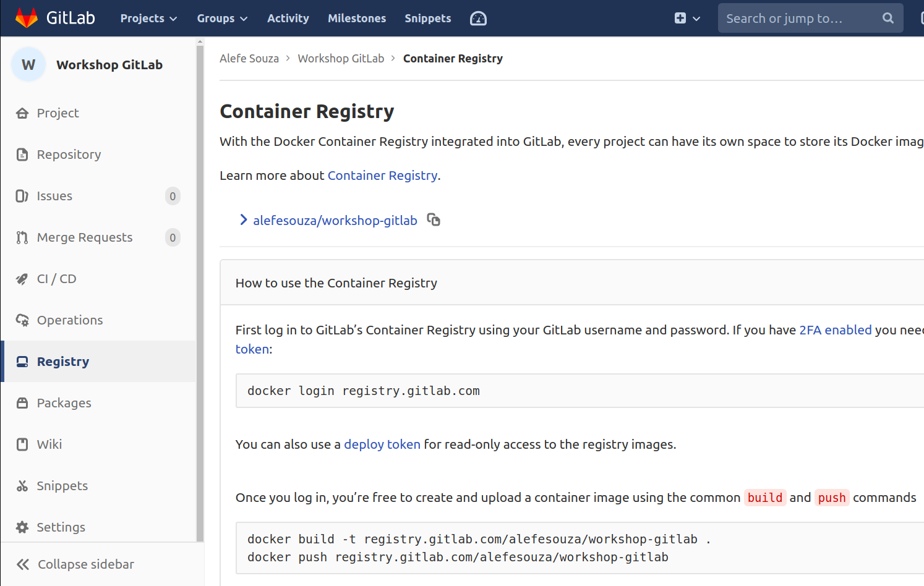The width and height of the screenshot is (924, 586).
Task: Click the Merge Requests icon
Action: coord(22,237)
